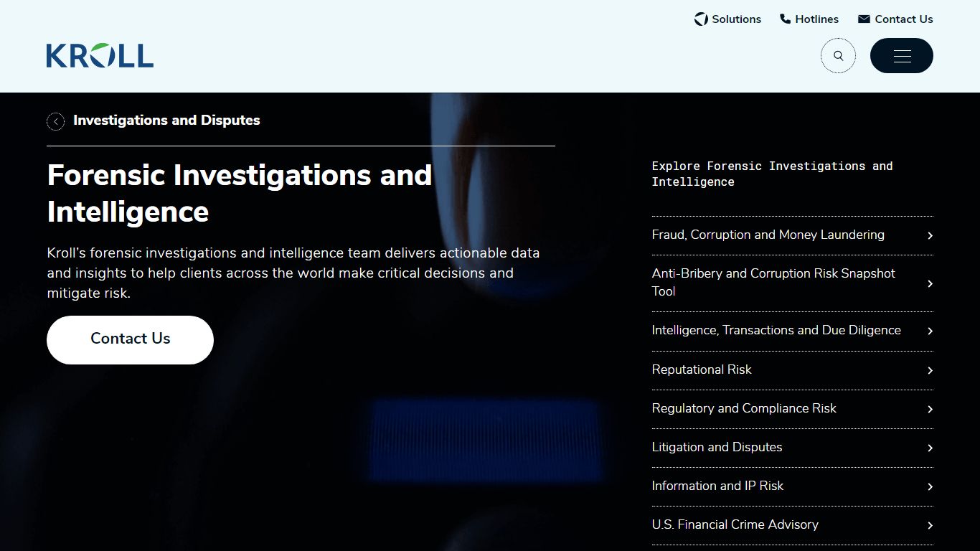This screenshot has height=551, width=980.
Task: Click the white Contact Us button
Action: pyautogui.click(x=130, y=339)
